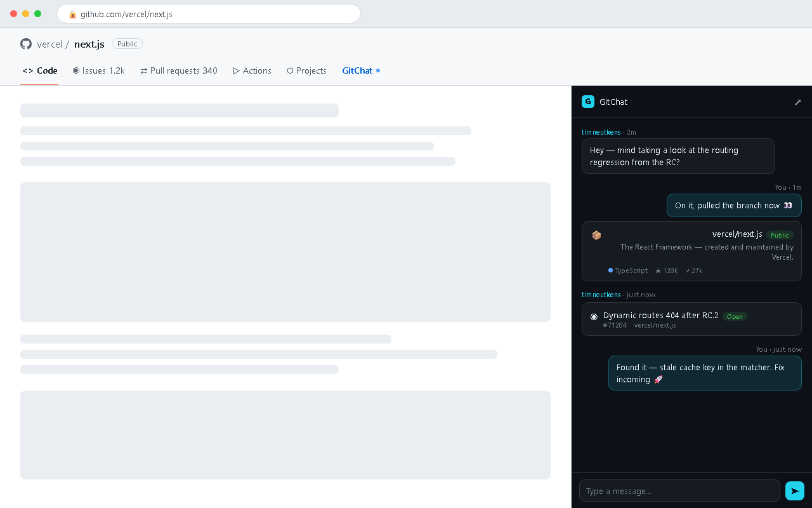Viewport: 812px width, 508px height.
Task: Open the vercel owner link
Action: tap(49, 44)
